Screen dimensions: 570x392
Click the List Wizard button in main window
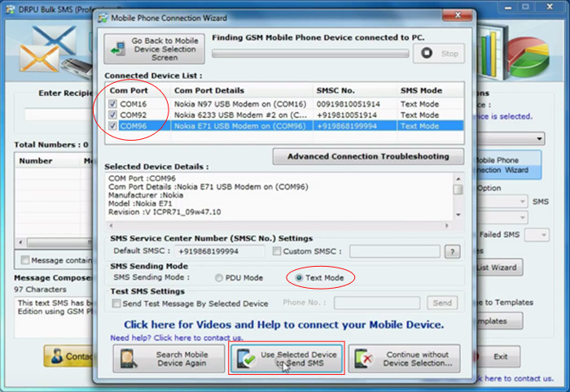pos(500,268)
